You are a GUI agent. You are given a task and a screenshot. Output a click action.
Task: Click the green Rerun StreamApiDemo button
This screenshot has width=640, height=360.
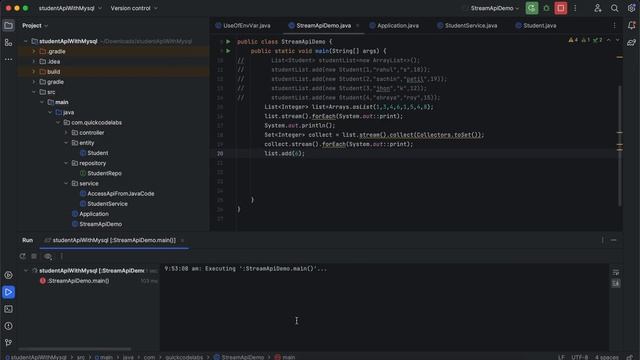(x=531, y=8)
